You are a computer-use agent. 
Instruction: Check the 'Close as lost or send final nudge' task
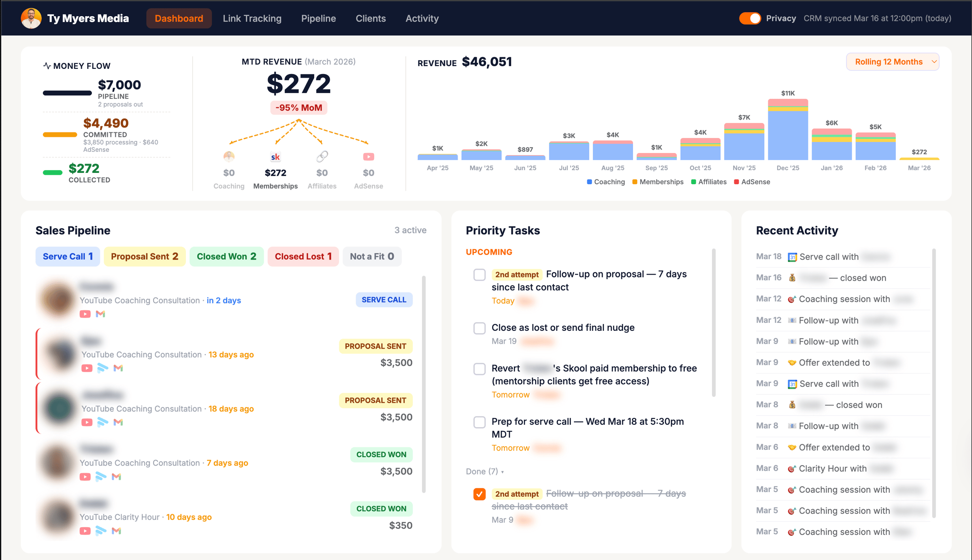pos(480,328)
